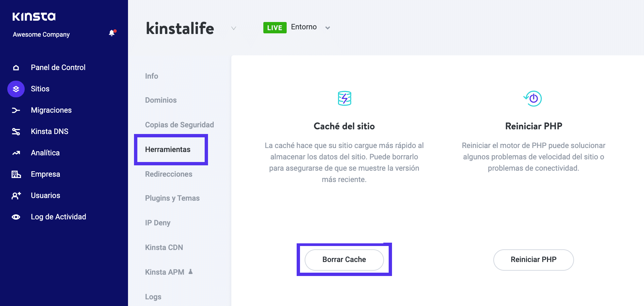Click the Empresa building icon
This screenshot has height=306, width=644.
(16, 174)
